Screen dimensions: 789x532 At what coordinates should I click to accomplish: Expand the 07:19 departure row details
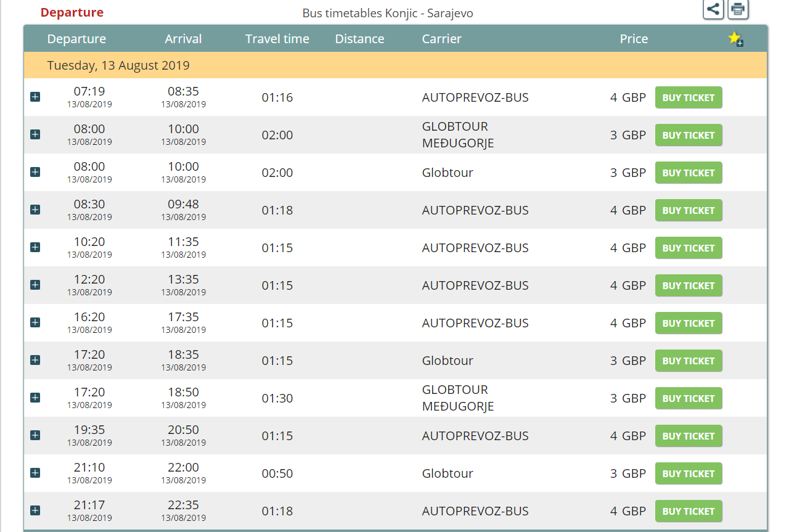[35, 97]
